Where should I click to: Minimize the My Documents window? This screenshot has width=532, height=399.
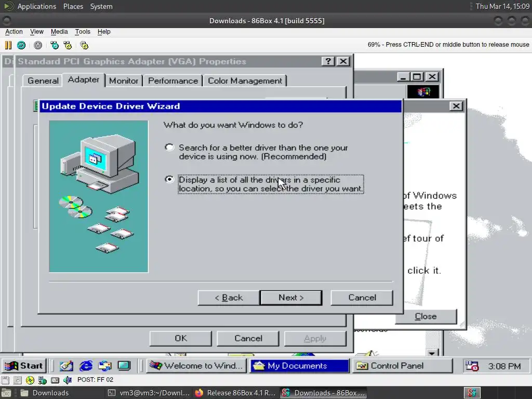pyautogui.click(x=403, y=77)
